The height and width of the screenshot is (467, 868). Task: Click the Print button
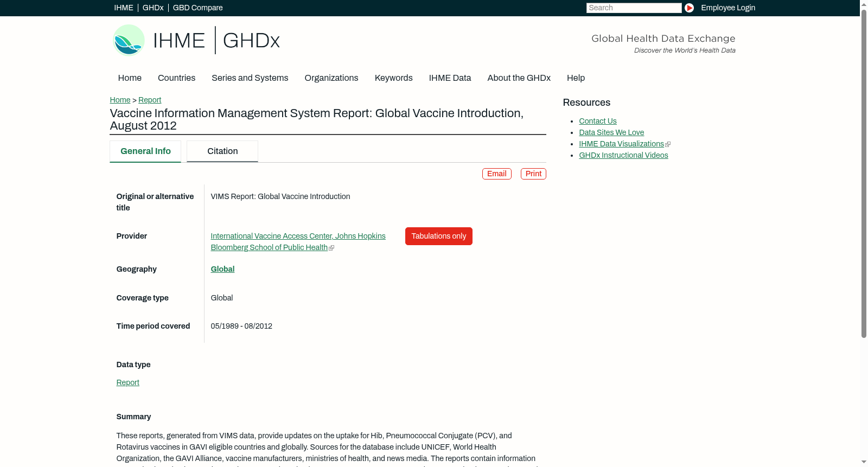pos(533,174)
